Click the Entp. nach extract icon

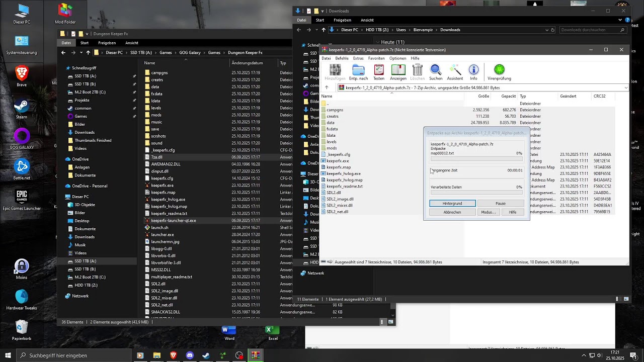(358, 72)
